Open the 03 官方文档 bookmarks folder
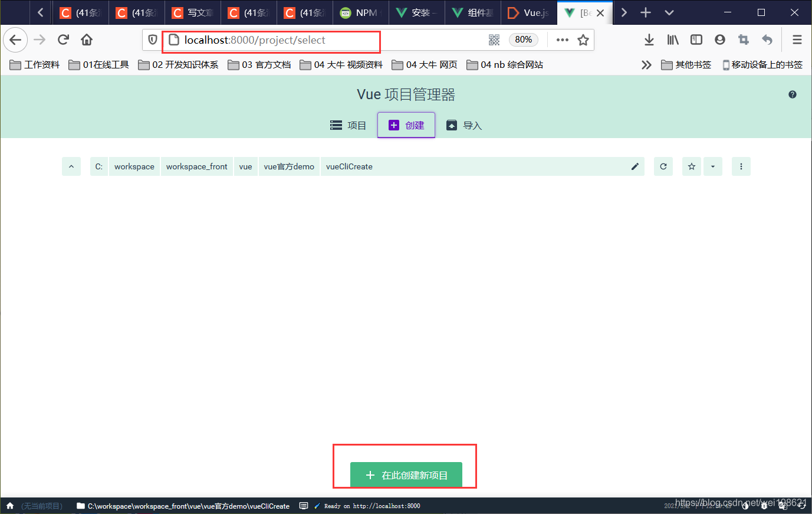Image resolution: width=812 pixels, height=514 pixels. click(x=259, y=65)
